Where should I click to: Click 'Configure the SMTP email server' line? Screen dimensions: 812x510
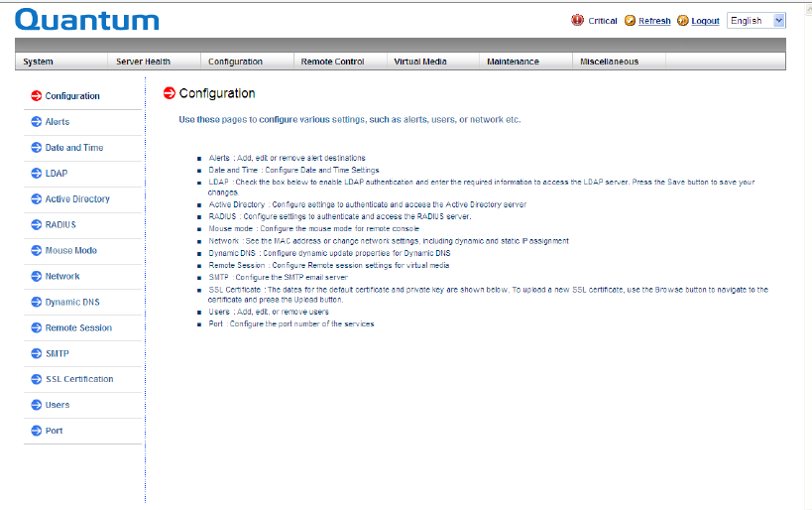click(278, 277)
